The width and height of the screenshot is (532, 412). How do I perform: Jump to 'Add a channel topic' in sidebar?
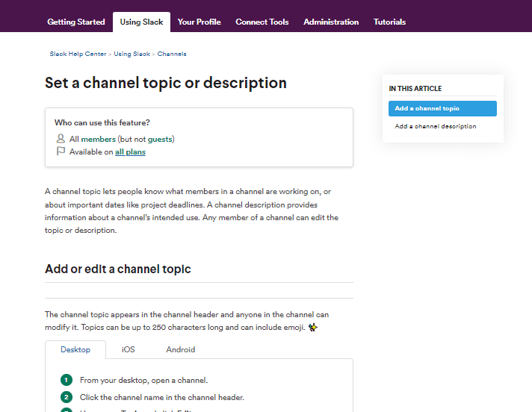coord(442,109)
